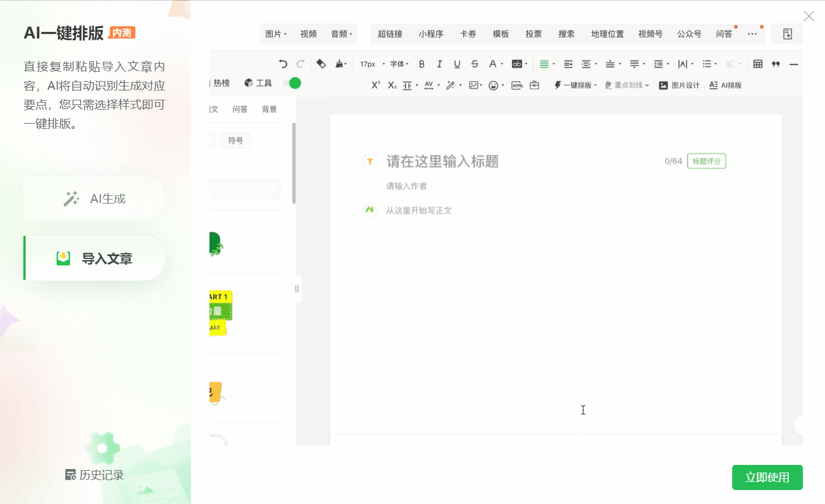Open 图片设计 image design tool
This screenshot has height=504, width=825.
679,85
